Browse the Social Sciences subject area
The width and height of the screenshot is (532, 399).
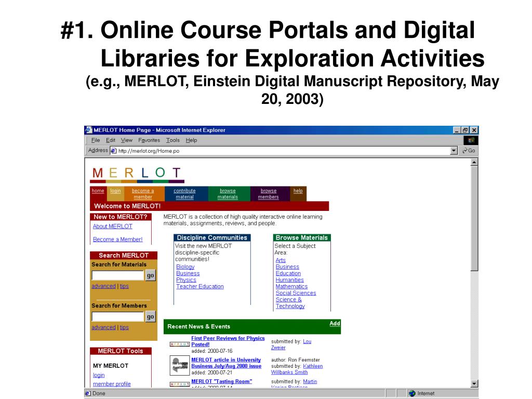coord(296,293)
